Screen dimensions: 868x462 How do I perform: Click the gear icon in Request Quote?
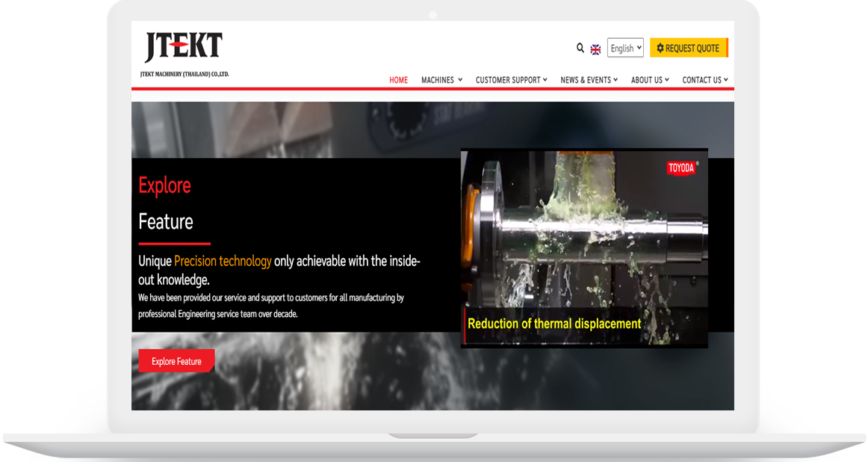pos(660,48)
